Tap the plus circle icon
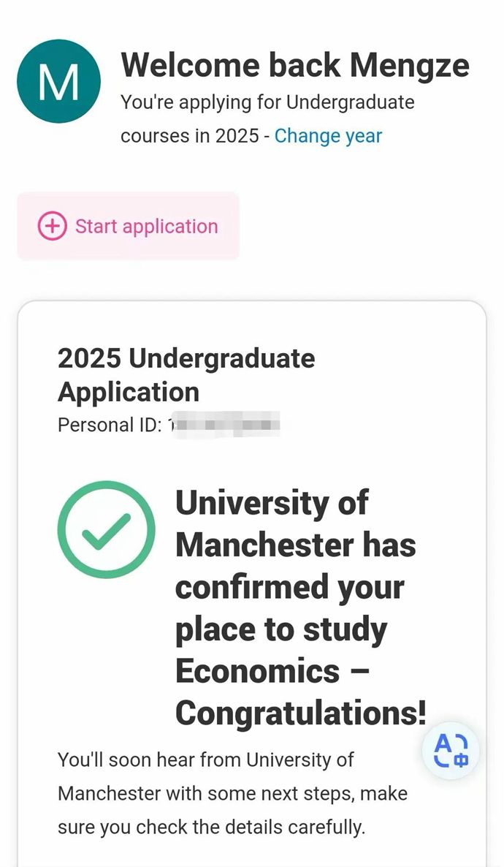The width and height of the screenshot is (504, 867). click(52, 226)
